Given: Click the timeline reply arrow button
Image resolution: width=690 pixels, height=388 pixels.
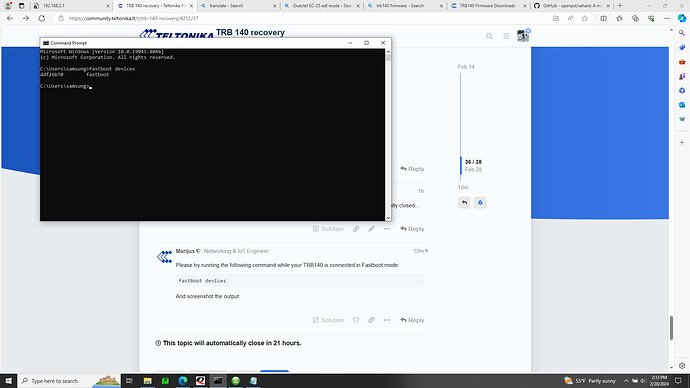Looking at the screenshot, I should click(464, 202).
